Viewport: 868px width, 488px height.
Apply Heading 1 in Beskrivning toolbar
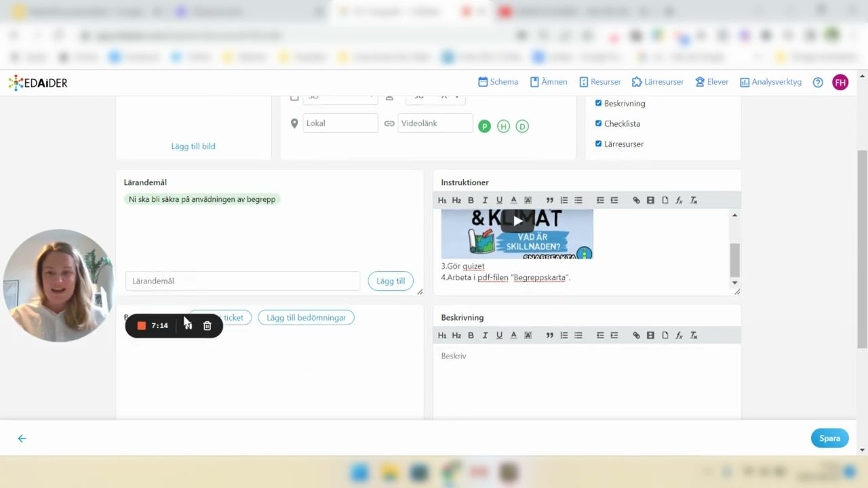(442, 335)
